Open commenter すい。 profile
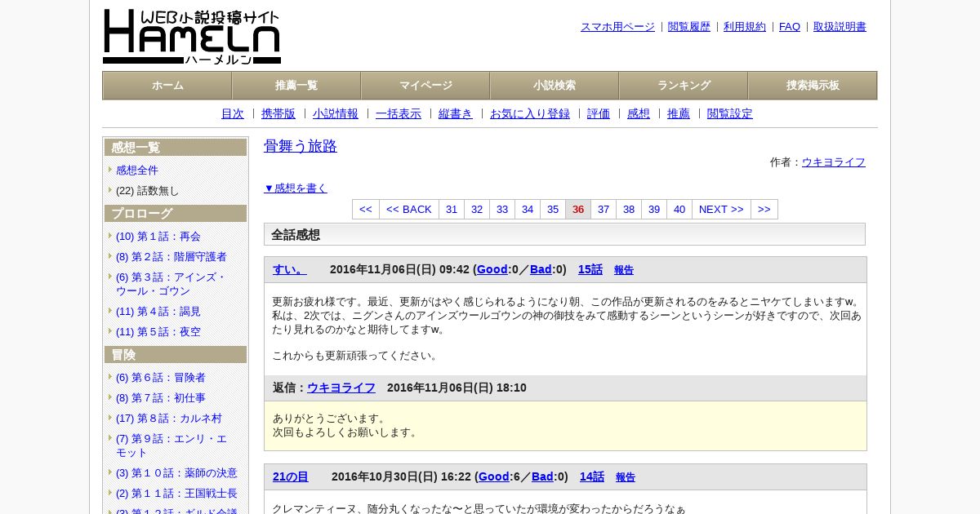The width and height of the screenshot is (980, 514). coord(290,269)
